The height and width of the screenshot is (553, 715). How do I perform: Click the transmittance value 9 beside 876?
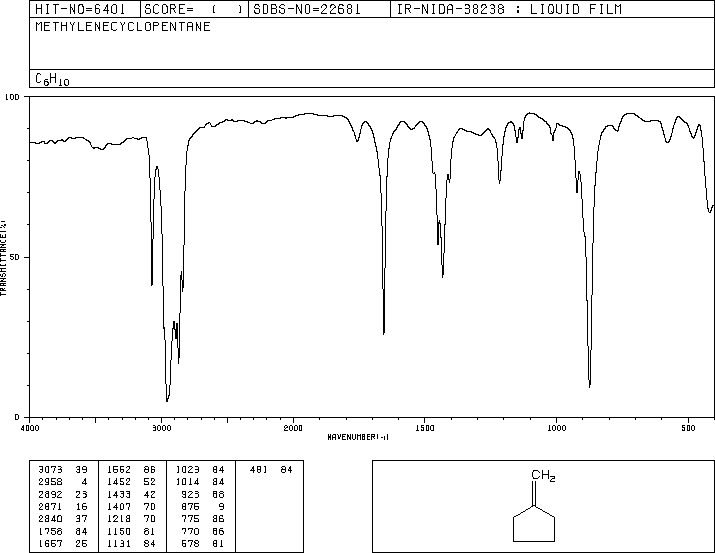[x=221, y=506]
